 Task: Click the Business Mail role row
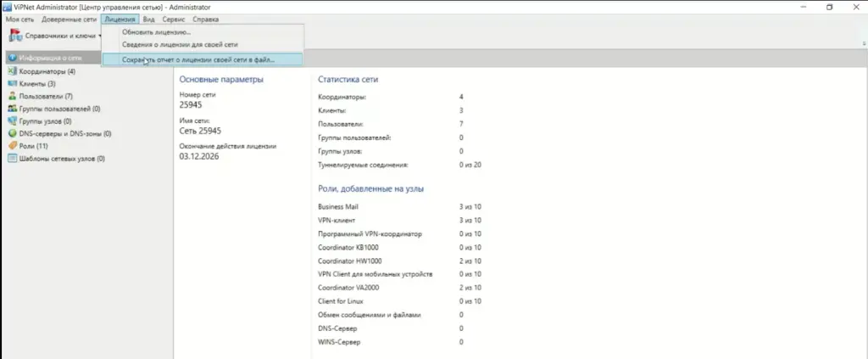(400, 206)
